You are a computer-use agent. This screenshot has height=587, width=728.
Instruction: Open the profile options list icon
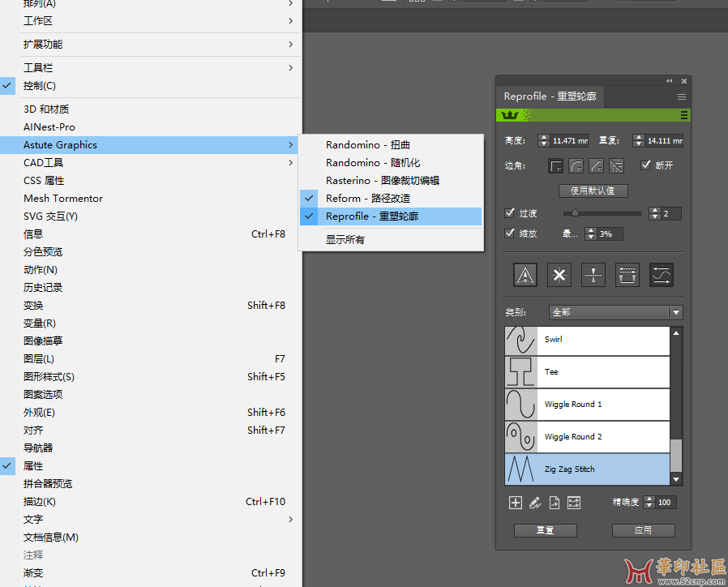point(574,503)
